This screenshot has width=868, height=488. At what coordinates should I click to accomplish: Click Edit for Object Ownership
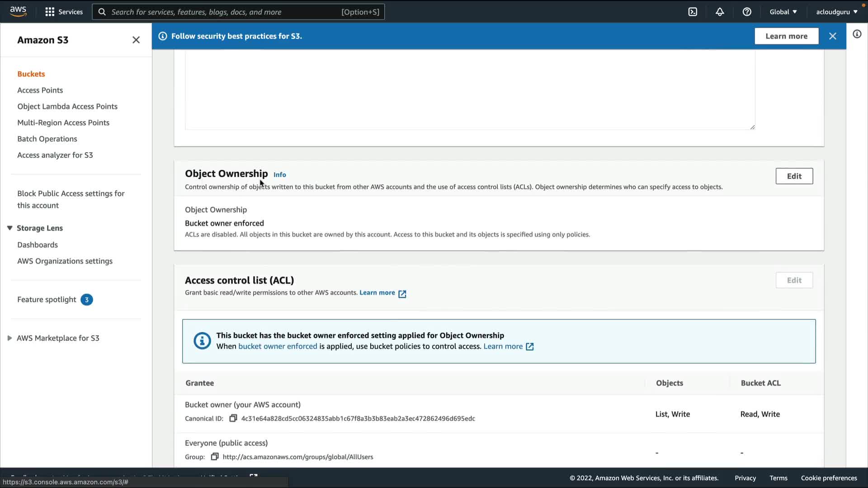click(x=794, y=176)
